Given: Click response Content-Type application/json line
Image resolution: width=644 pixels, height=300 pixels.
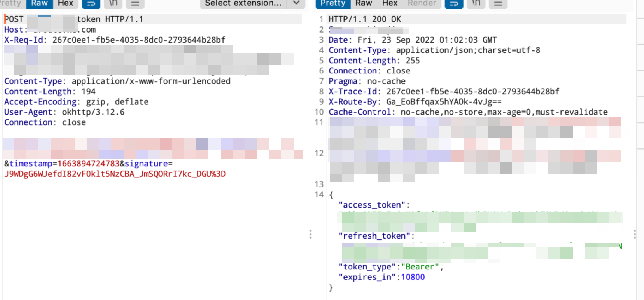Looking at the screenshot, I should tap(434, 50).
